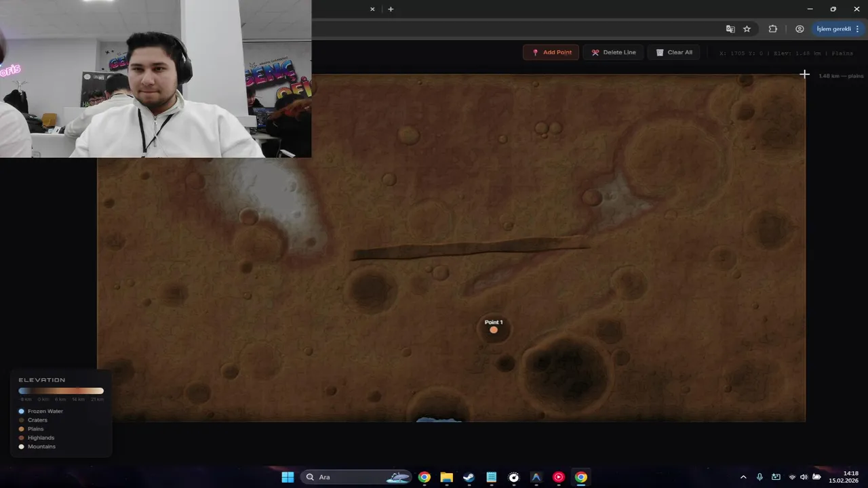Open the Chrome three-dot menu
Viewport: 868px width, 488px height.
click(859, 29)
